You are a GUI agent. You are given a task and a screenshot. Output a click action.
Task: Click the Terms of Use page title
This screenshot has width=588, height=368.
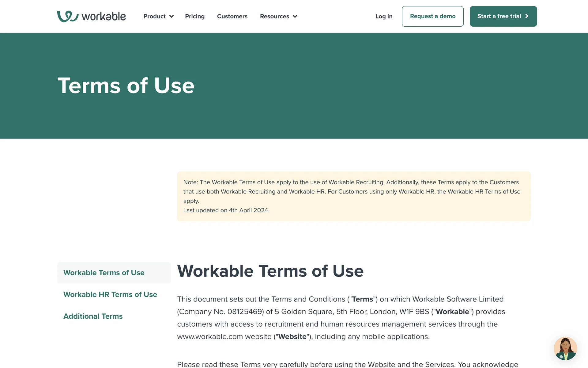point(126,86)
